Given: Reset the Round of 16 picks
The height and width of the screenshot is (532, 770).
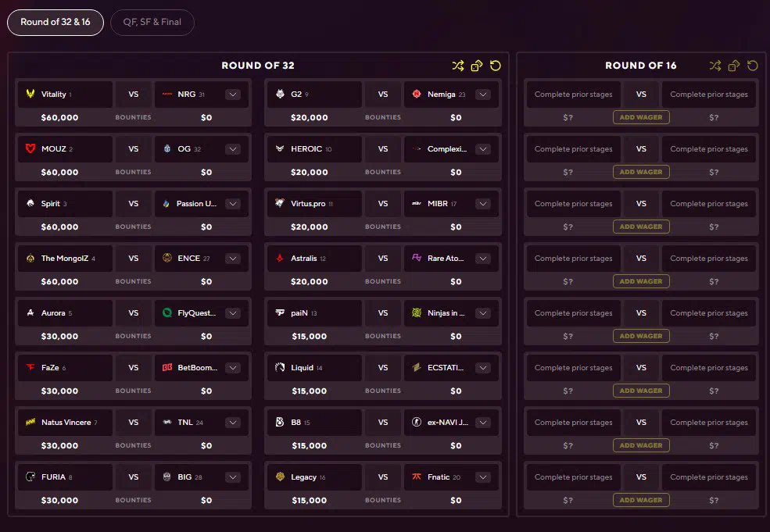Looking at the screenshot, I should coord(752,66).
